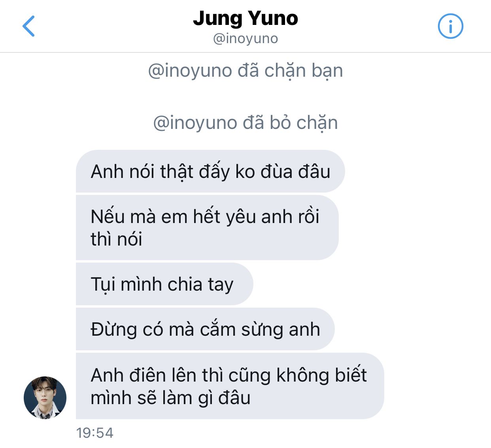
Task: Click the word "chặn bạn" in the first notice
Action: [304, 71]
